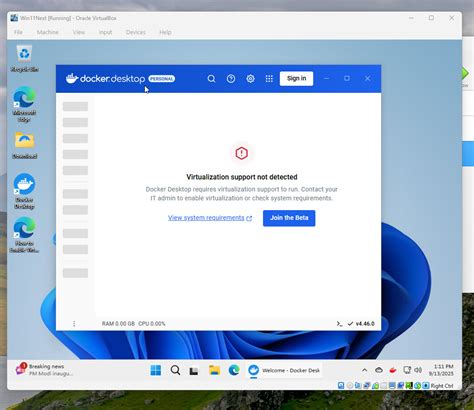
Task: Expand the system tray hidden icons chevron
Action: click(365, 370)
